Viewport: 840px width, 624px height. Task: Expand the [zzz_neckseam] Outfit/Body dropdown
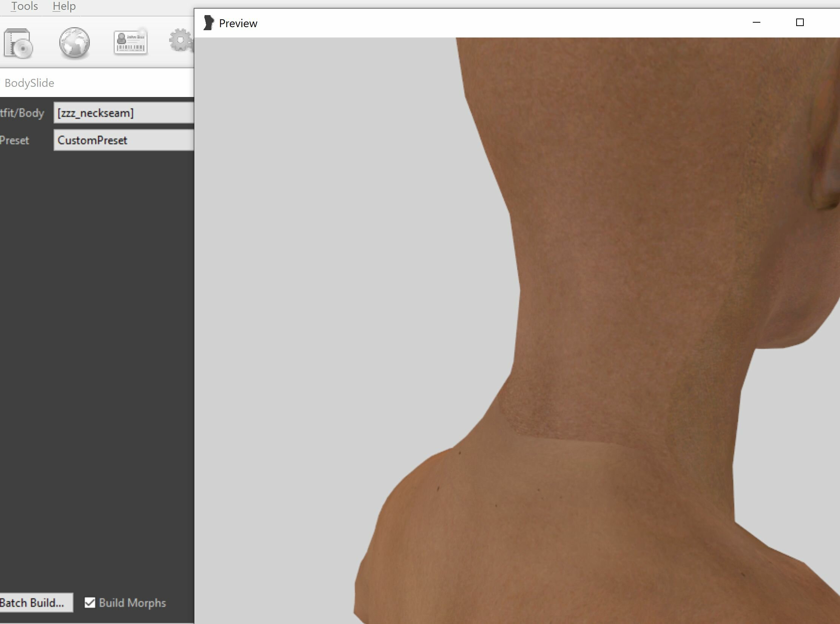coord(124,113)
